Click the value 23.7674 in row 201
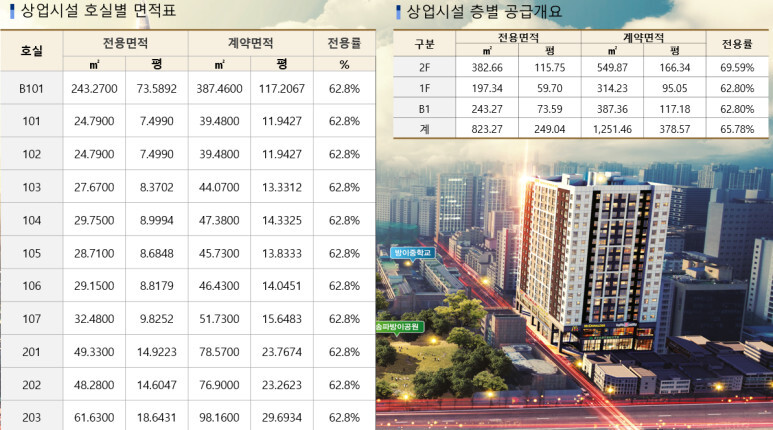This screenshot has height=430, width=773. tap(282, 352)
